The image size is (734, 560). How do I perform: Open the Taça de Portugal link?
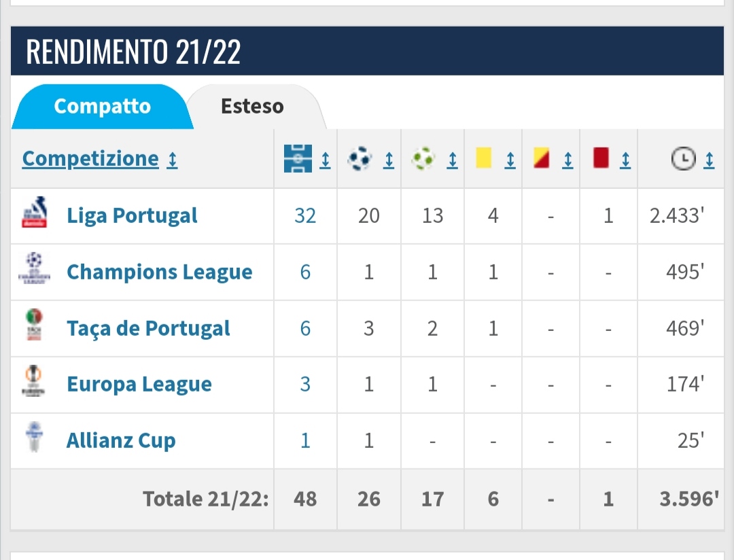pos(148,328)
